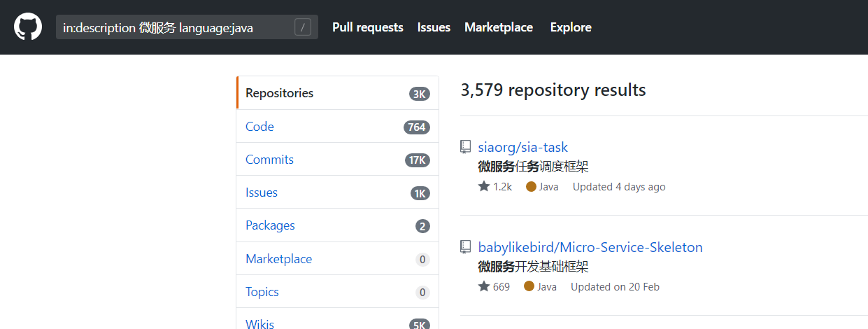Open Pull requests in the header
Image resolution: width=868 pixels, height=329 pixels.
tap(368, 27)
